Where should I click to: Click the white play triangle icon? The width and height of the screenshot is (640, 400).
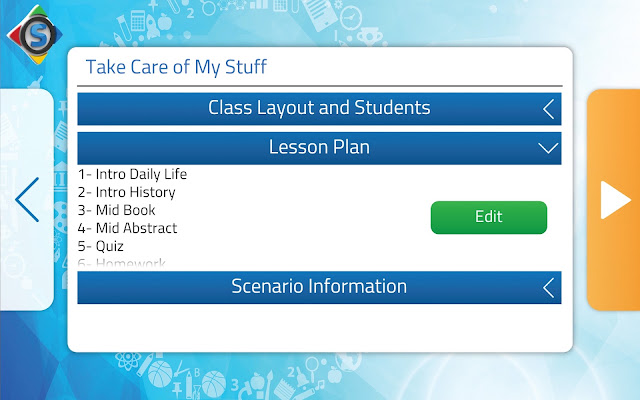click(616, 200)
